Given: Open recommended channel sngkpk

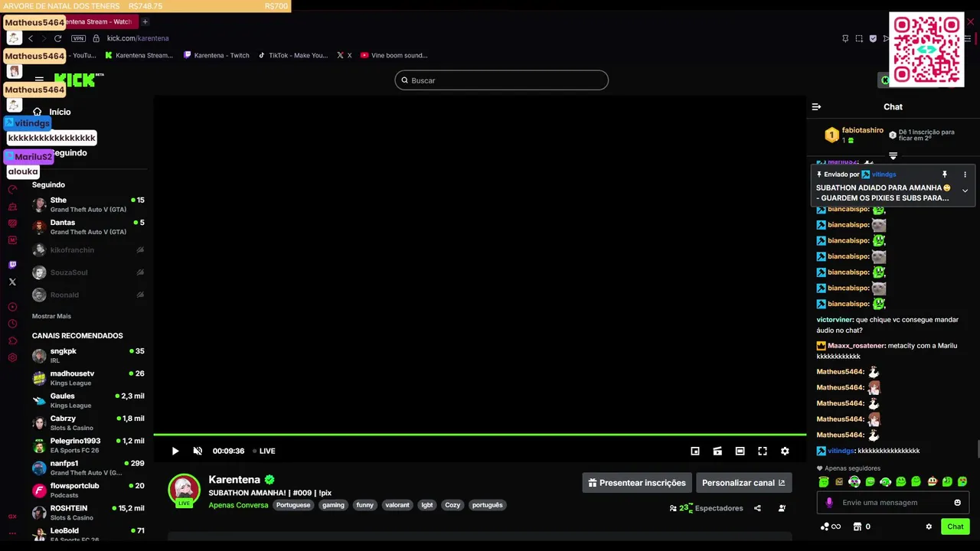Looking at the screenshot, I should 88,355.
